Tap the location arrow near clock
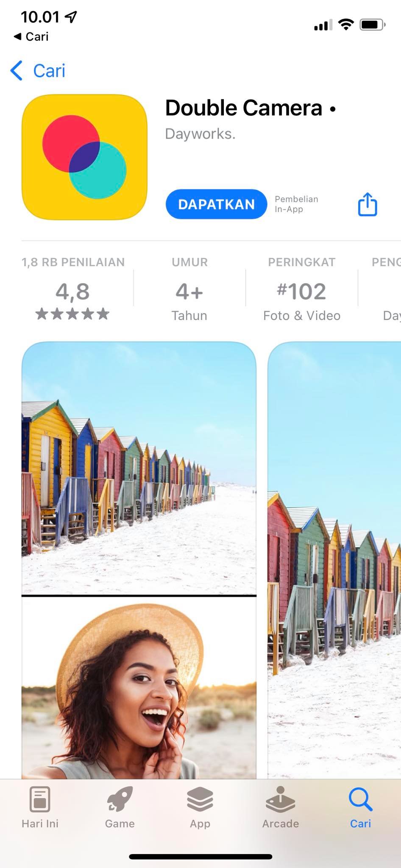 71,17
